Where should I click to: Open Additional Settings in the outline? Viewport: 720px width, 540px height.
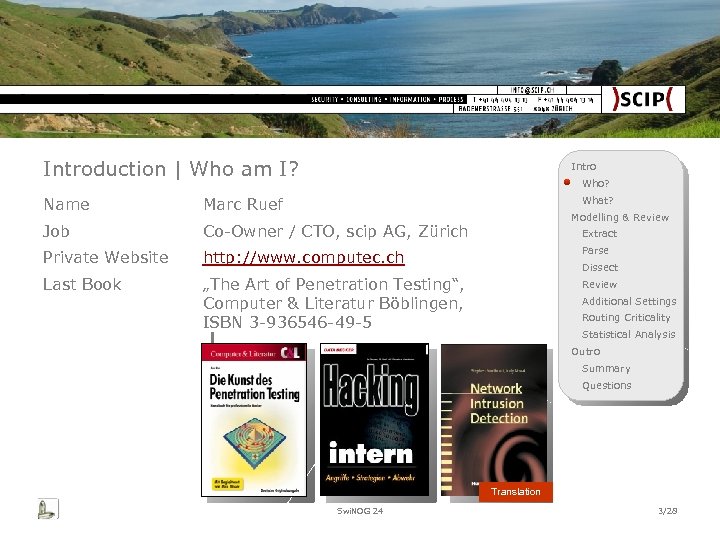pyautogui.click(x=629, y=301)
